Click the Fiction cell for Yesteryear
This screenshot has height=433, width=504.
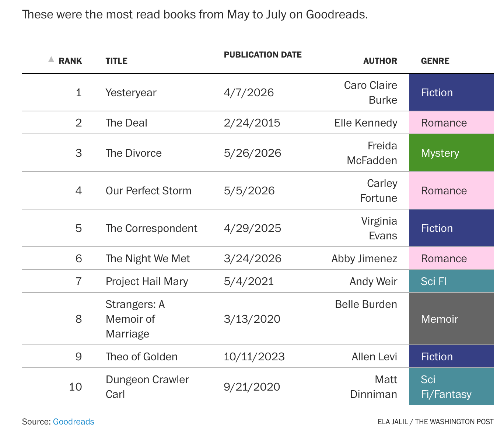(451, 93)
